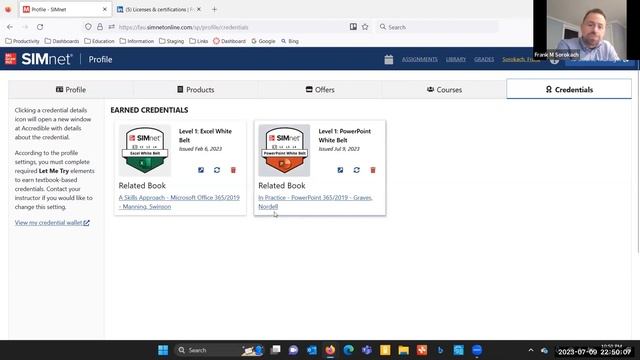The width and height of the screenshot is (640, 360).
Task: Open Bing icon in the taskbar
Action: tap(440, 350)
